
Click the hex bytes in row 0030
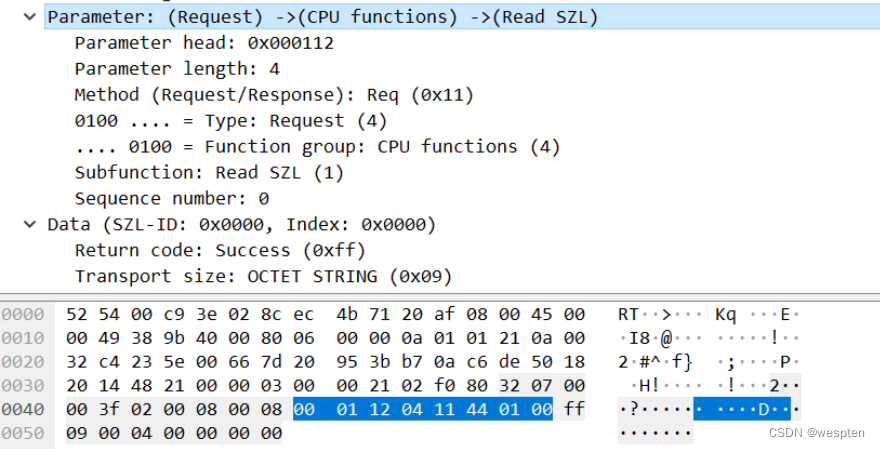325,385
